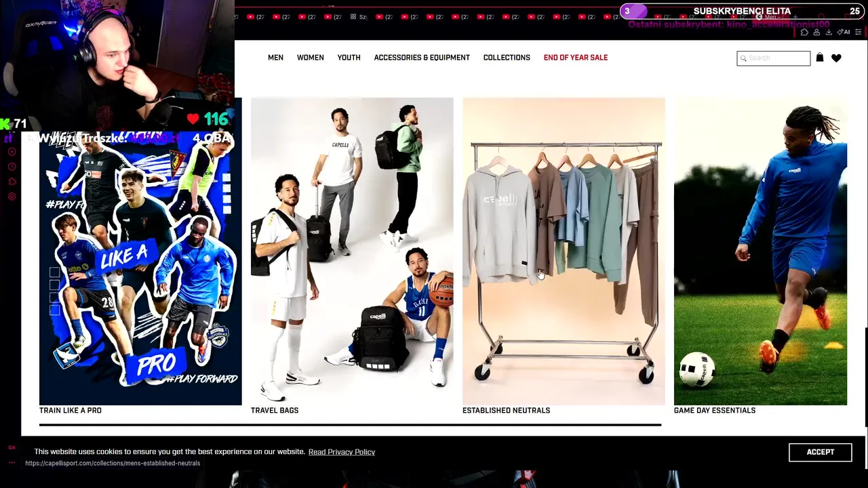Open the ACCESSORIES & EQUIPMENT menu
This screenshot has height=488, width=868.
click(x=422, y=58)
